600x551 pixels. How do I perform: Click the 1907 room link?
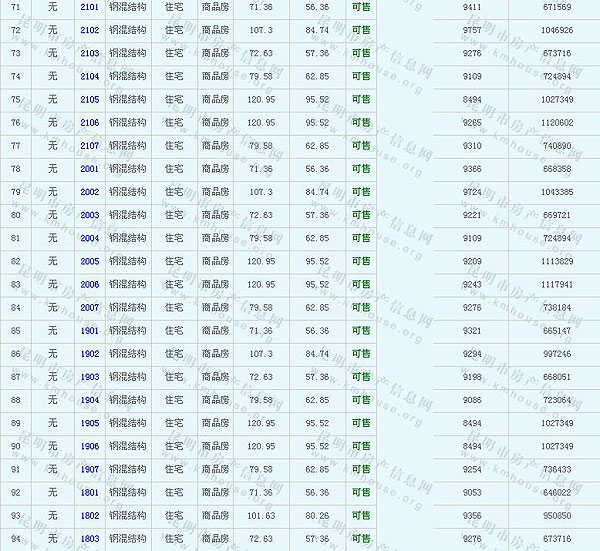(89, 469)
